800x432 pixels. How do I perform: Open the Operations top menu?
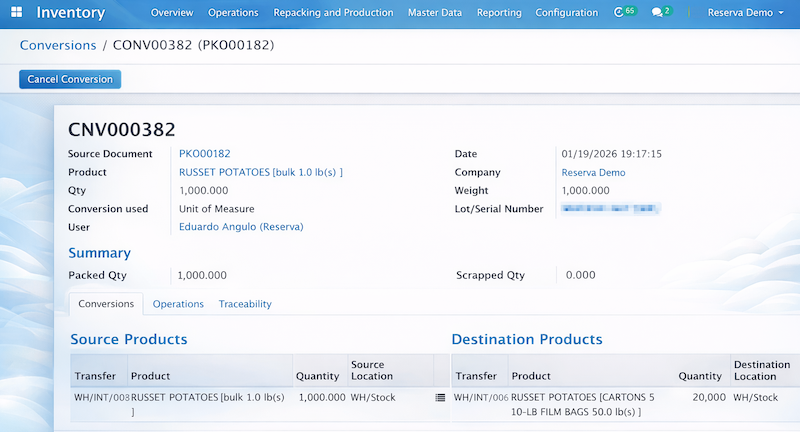pos(233,13)
